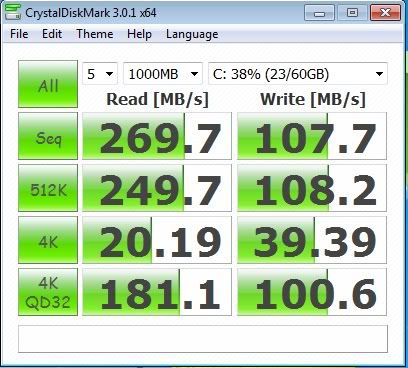Click the Seq write result 107.7
The height and width of the screenshot is (368, 408).
312,136
